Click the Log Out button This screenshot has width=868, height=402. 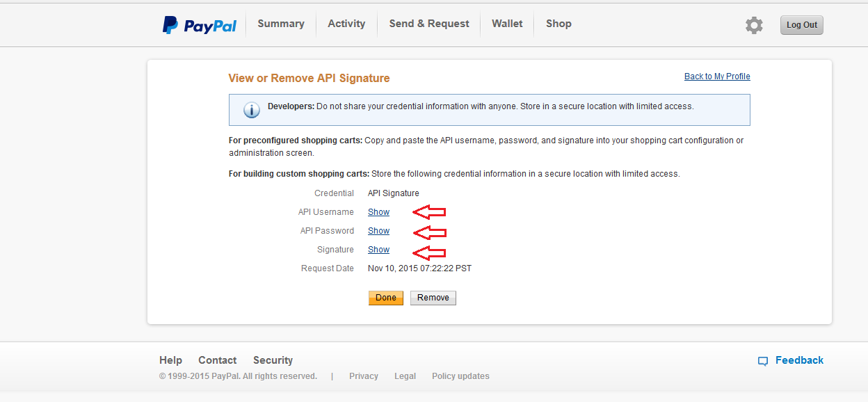(x=802, y=25)
